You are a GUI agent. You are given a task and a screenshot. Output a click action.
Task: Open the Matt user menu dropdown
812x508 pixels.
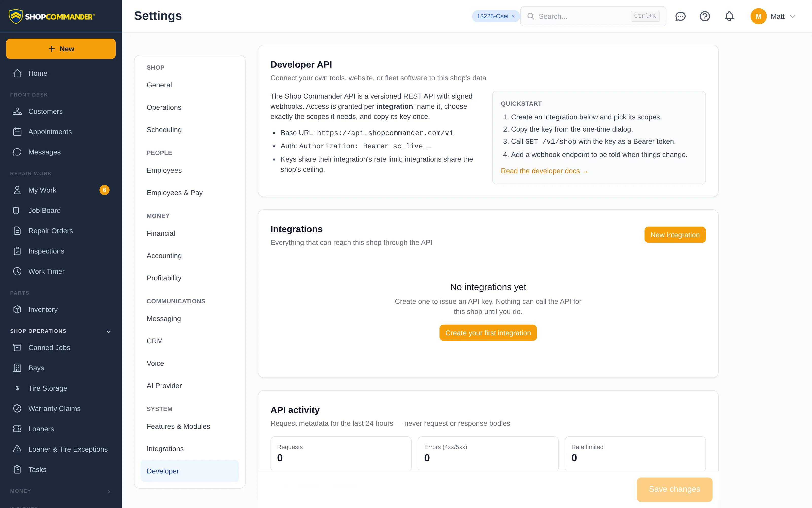(x=773, y=16)
